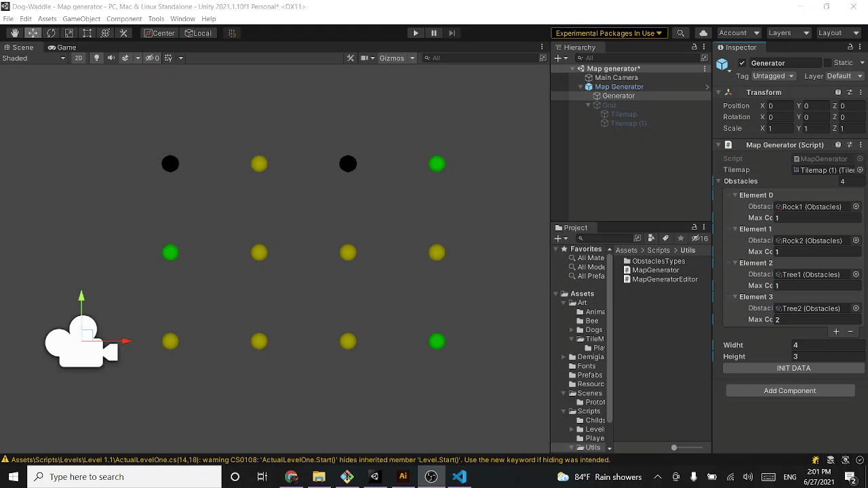
Task: Enable the Static checkbox in Inspector
Action: pos(828,63)
